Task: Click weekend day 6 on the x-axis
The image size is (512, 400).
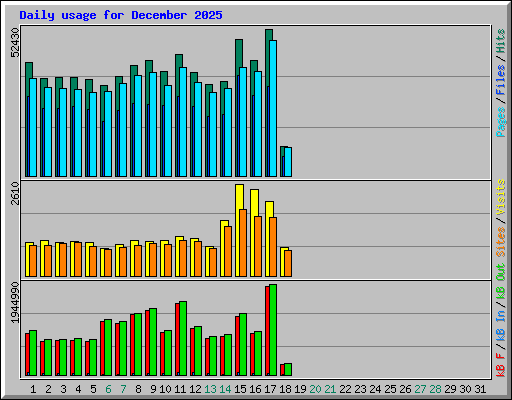Action: (x=108, y=389)
